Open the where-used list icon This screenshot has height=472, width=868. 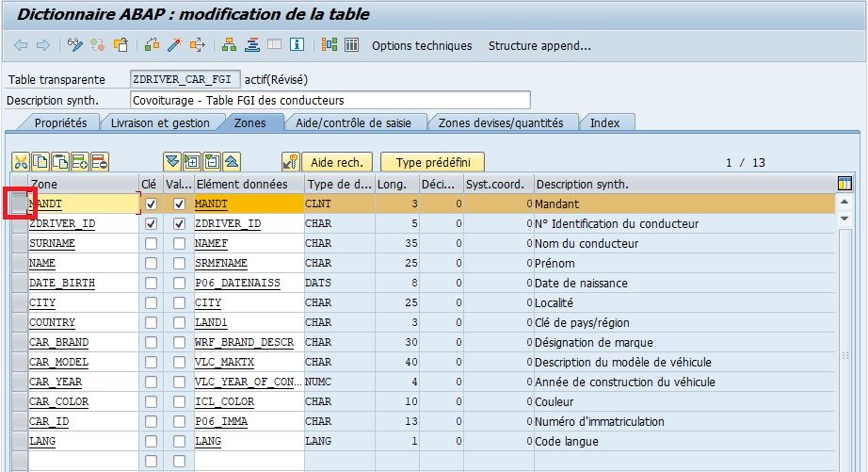198,45
